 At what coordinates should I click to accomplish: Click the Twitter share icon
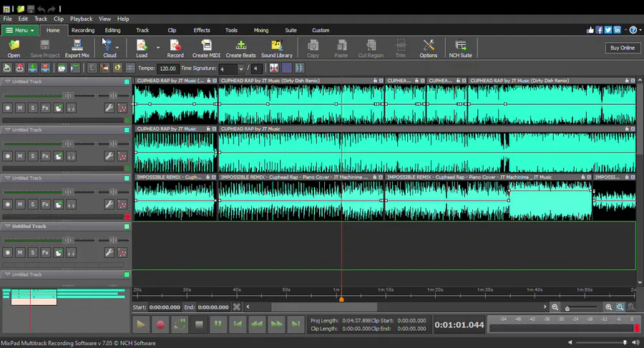click(x=608, y=30)
